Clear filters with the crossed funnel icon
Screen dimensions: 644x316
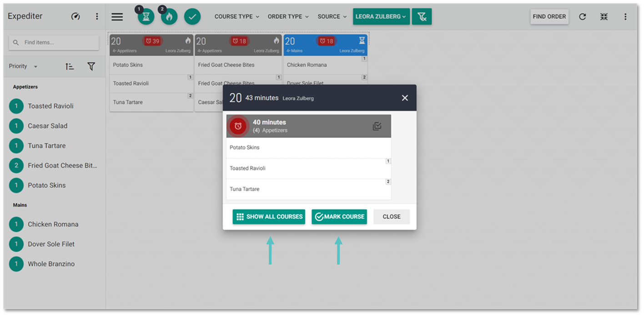(x=422, y=17)
